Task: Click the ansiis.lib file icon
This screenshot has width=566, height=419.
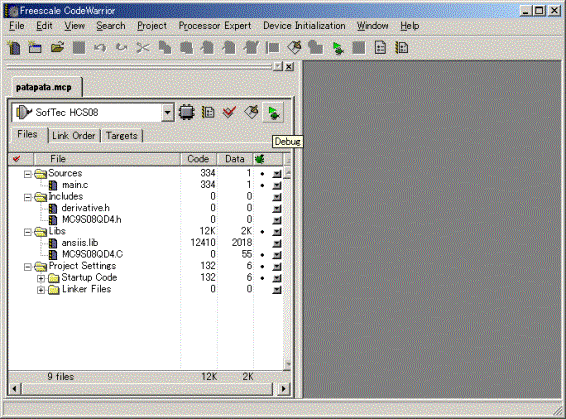Action: pos(53,243)
